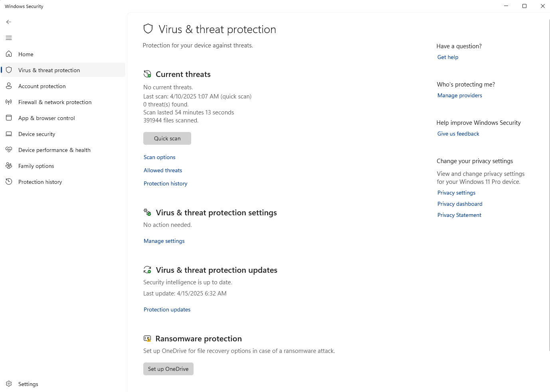Start a Quick scan
This screenshot has width=550, height=392.
coord(167,138)
